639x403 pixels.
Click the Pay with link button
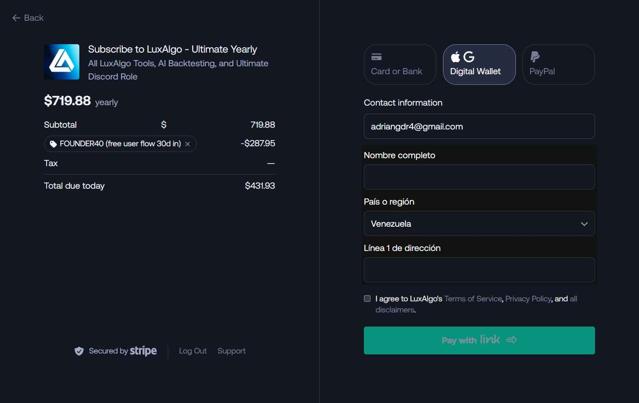click(479, 340)
